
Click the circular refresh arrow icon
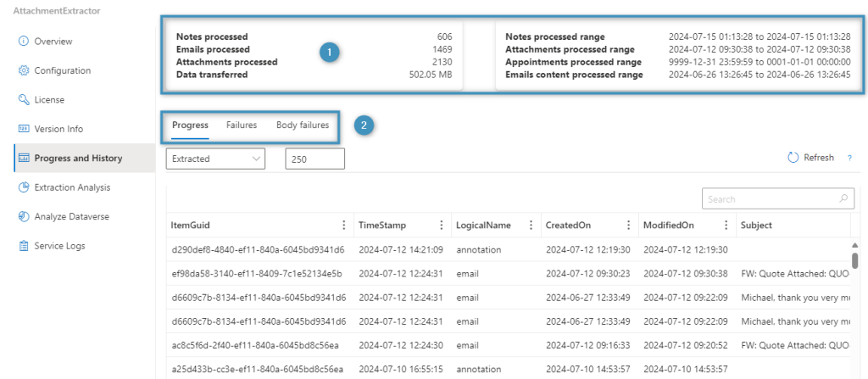tap(793, 158)
